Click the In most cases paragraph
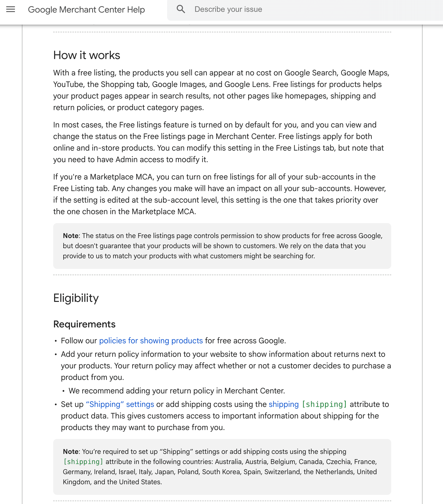The height and width of the screenshot is (504, 443). pos(219,142)
